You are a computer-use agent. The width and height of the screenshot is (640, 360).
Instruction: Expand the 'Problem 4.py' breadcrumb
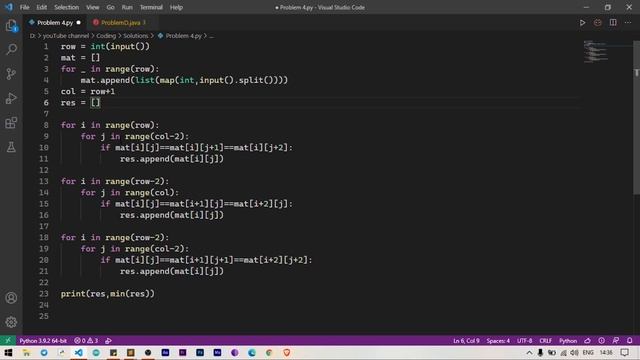(183, 36)
